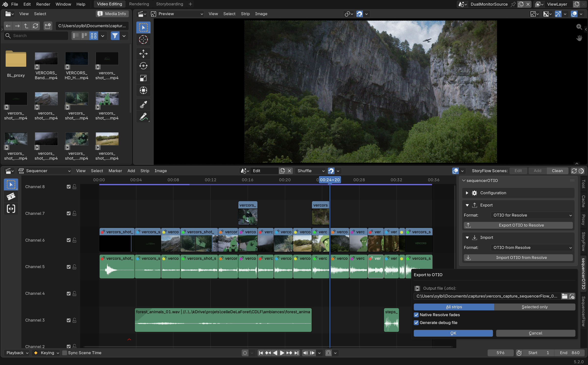Switch to the Storyboarding workspace tab
This screenshot has width=588, height=365.
pos(169,4)
